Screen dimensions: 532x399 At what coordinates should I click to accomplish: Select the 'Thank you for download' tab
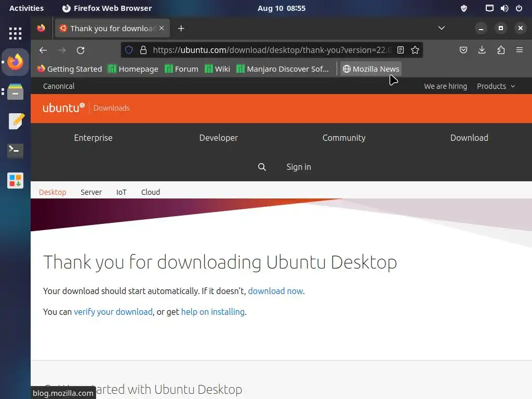tap(112, 28)
